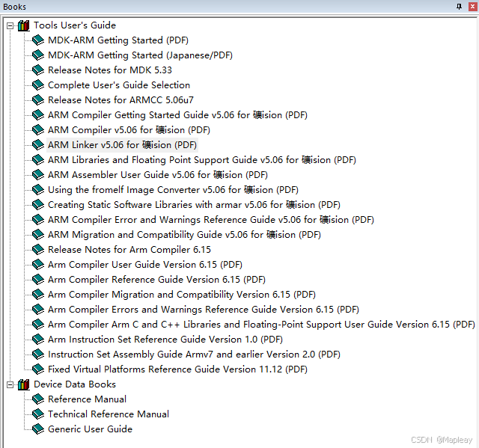Open Instruction Set Assembly Guide Armv7 and earlier

click(x=194, y=355)
